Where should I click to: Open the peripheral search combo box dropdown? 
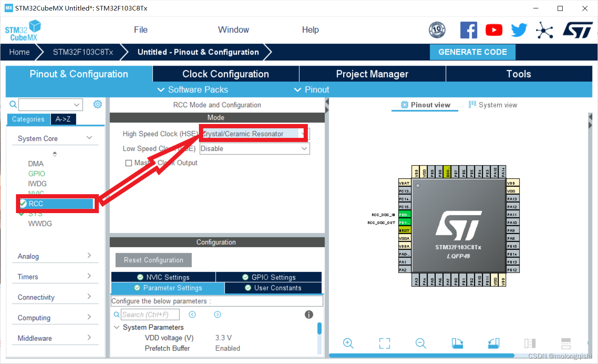pyautogui.click(x=77, y=105)
